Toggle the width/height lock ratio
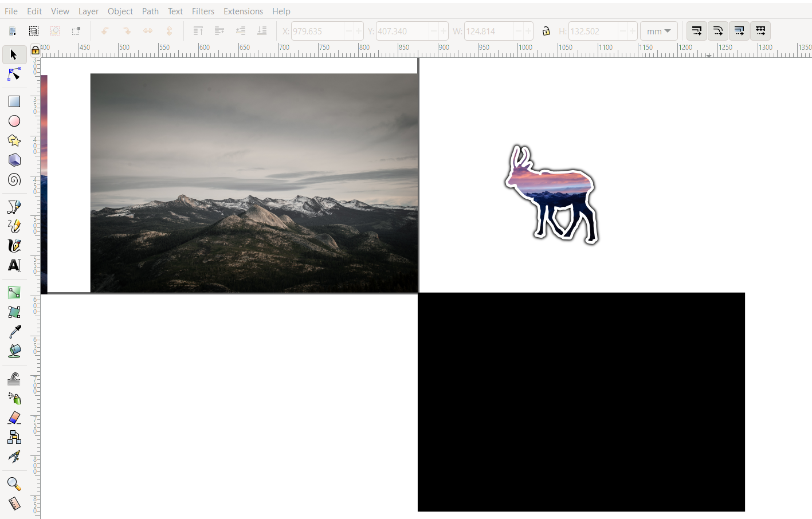812x519 pixels. point(546,31)
